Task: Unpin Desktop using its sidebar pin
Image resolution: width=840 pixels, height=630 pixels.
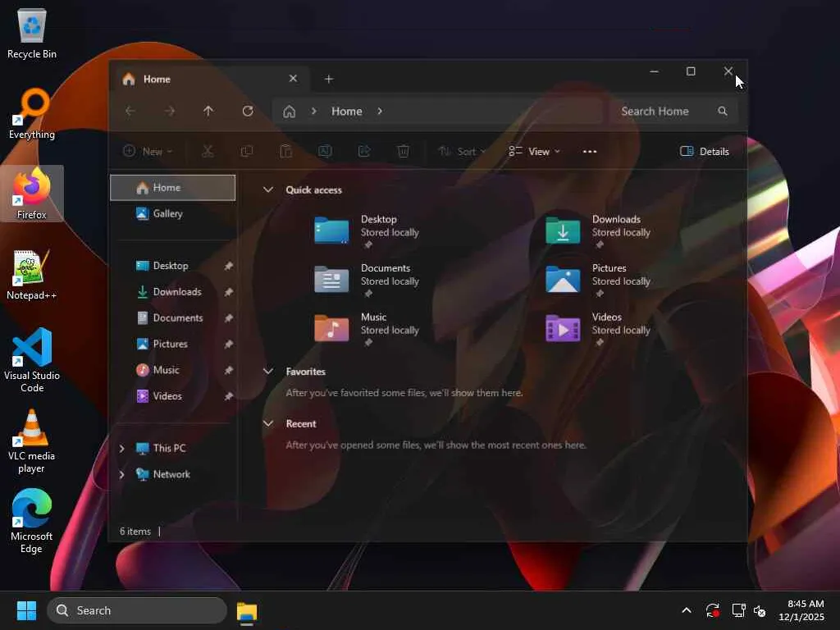Action: pos(228,266)
